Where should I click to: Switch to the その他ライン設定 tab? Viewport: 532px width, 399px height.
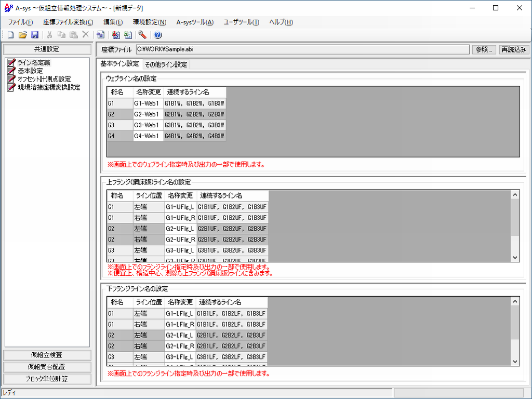[x=166, y=64]
